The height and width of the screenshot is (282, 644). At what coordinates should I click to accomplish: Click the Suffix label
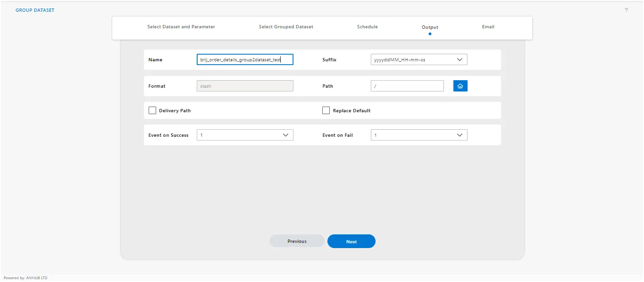click(x=329, y=60)
